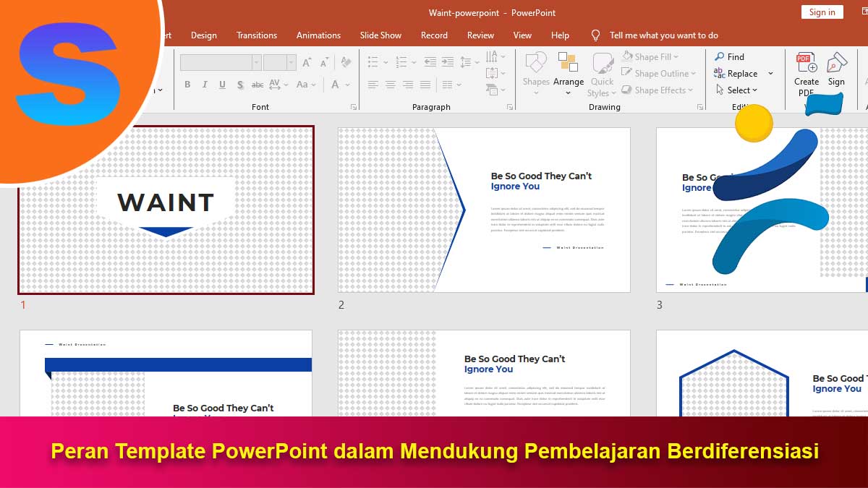Image resolution: width=868 pixels, height=488 pixels.
Task: Select slide 3 thumbnail
Action: [762, 210]
